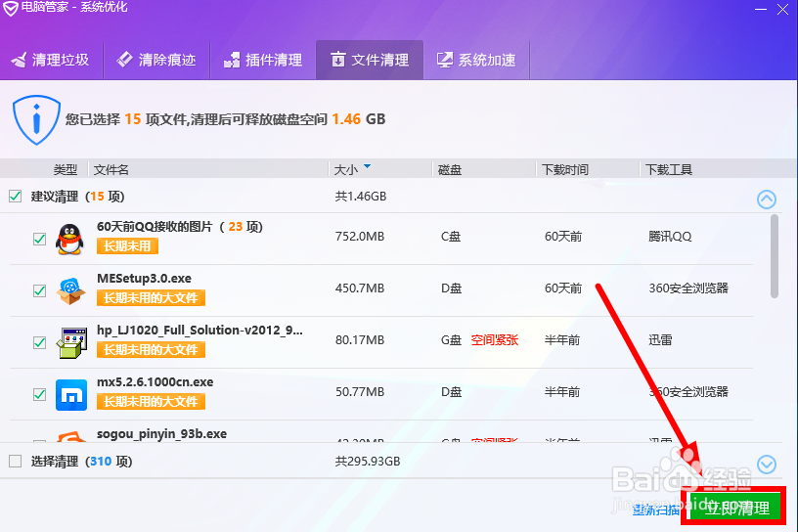The height and width of the screenshot is (532, 798).
Task: Uncheck the mx5.2.6.1000cn.exe checkbox
Action: (39, 394)
